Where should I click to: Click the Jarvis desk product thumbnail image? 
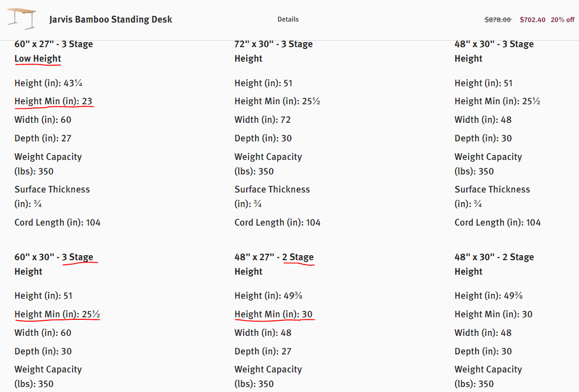[22, 19]
